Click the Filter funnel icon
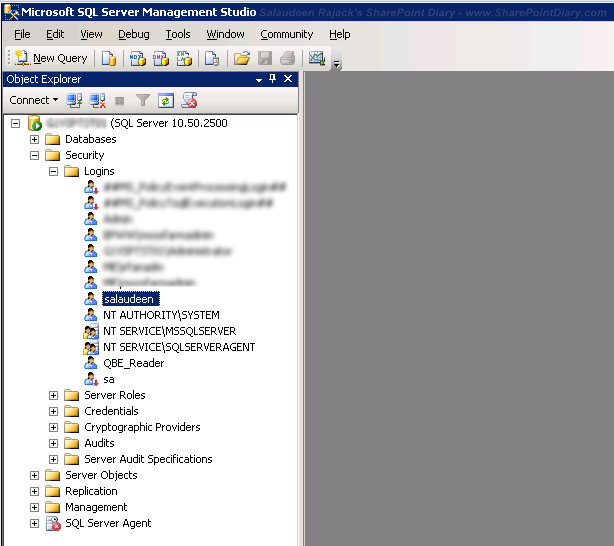The height and width of the screenshot is (546, 614). (x=143, y=101)
